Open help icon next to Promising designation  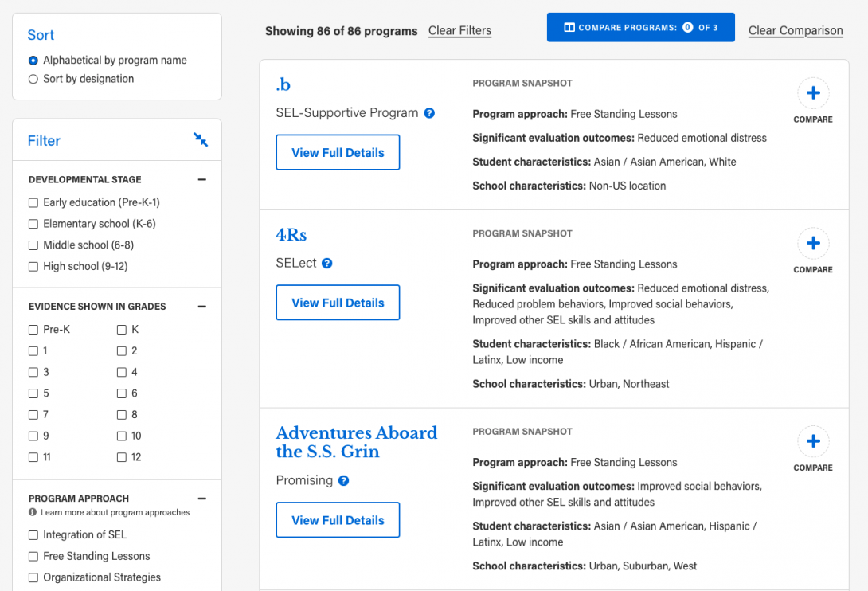pos(344,481)
